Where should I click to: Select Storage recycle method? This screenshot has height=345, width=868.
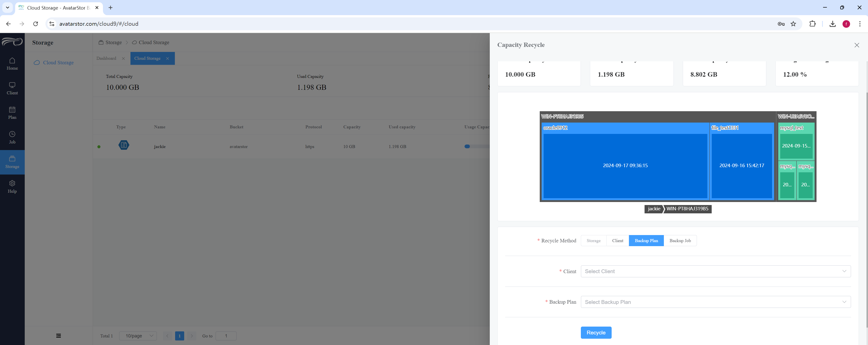point(593,241)
